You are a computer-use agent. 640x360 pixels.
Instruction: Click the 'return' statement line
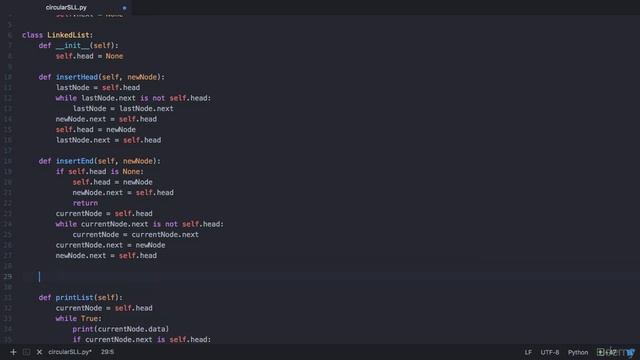85,203
